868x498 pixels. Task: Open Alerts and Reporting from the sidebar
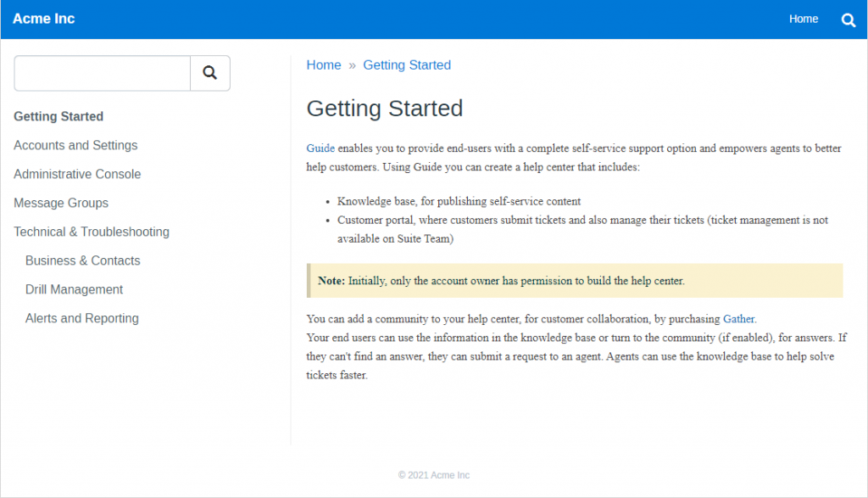coord(81,318)
